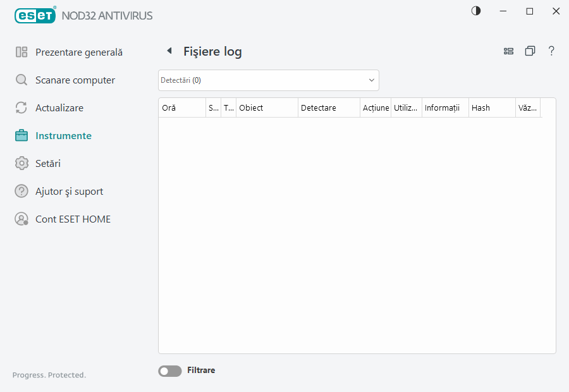Open help using the question mark icon
This screenshot has width=569, height=392.
551,51
